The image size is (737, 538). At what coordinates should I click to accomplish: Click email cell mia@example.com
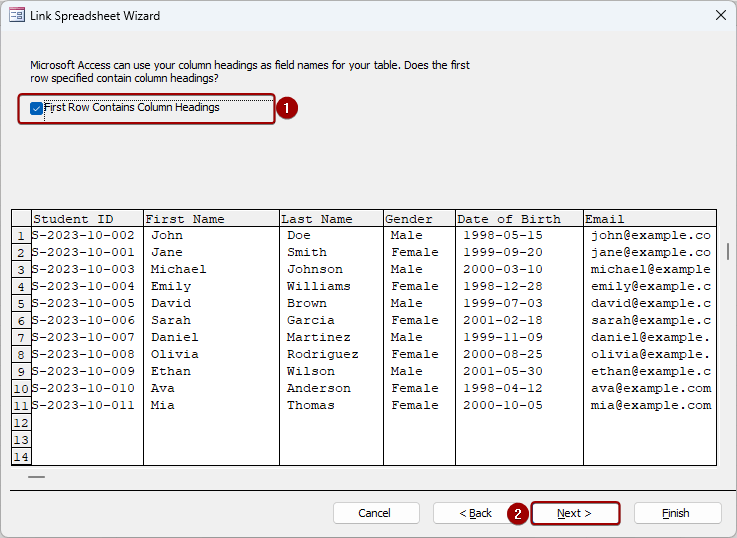pos(651,405)
